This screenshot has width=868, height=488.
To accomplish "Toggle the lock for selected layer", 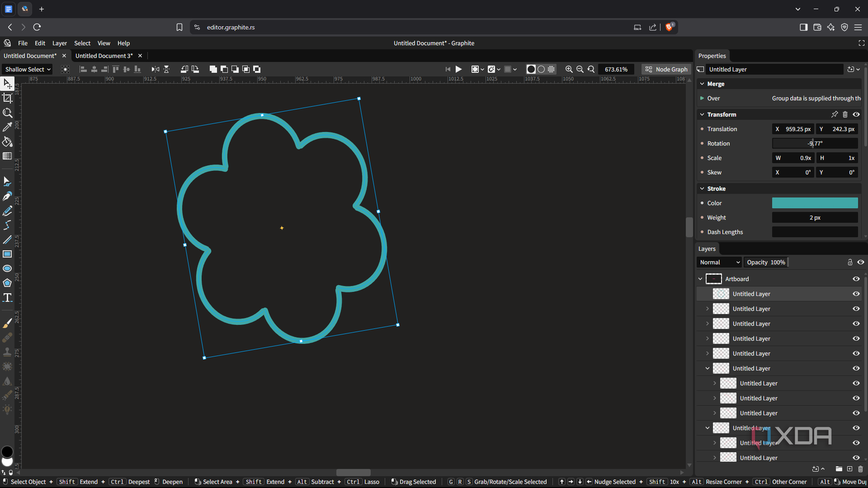I will point(850,263).
